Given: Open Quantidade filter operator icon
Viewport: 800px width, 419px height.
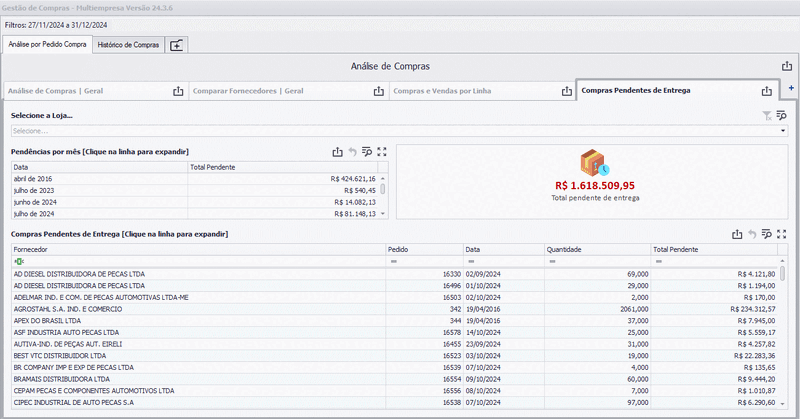Looking at the screenshot, I should pos(553,262).
